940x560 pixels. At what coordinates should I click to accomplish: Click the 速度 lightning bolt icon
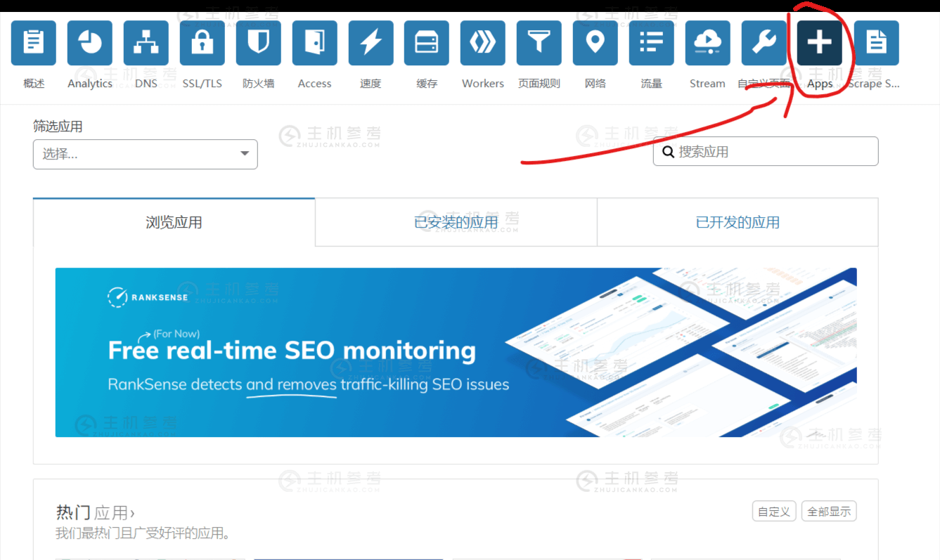click(x=371, y=43)
